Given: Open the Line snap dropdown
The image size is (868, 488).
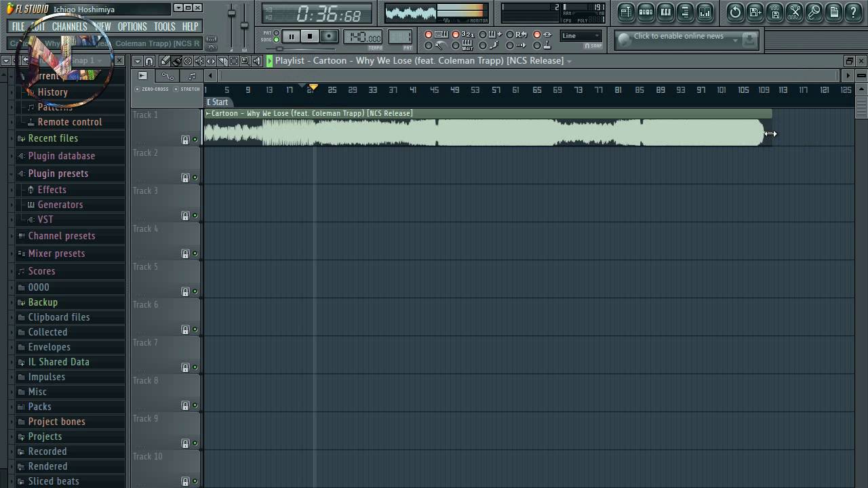Looking at the screenshot, I should coord(581,36).
